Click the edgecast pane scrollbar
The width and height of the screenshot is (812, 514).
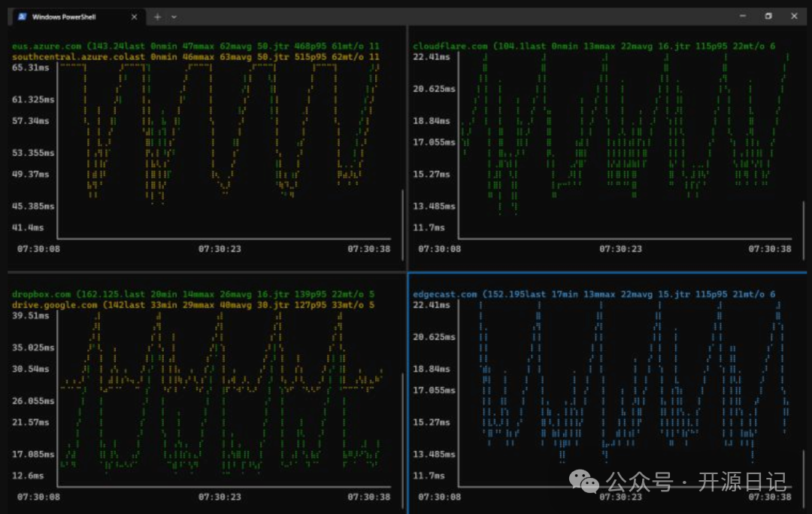point(804,480)
